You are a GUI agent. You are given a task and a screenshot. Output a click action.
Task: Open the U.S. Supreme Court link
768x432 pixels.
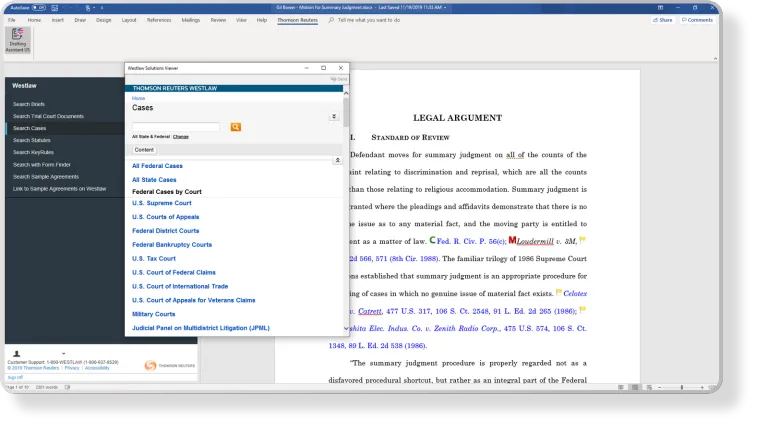(162, 203)
